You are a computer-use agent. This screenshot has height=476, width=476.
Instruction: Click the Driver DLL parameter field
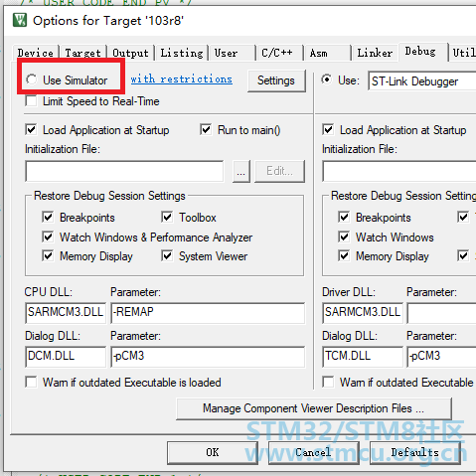pyautogui.click(x=442, y=313)
